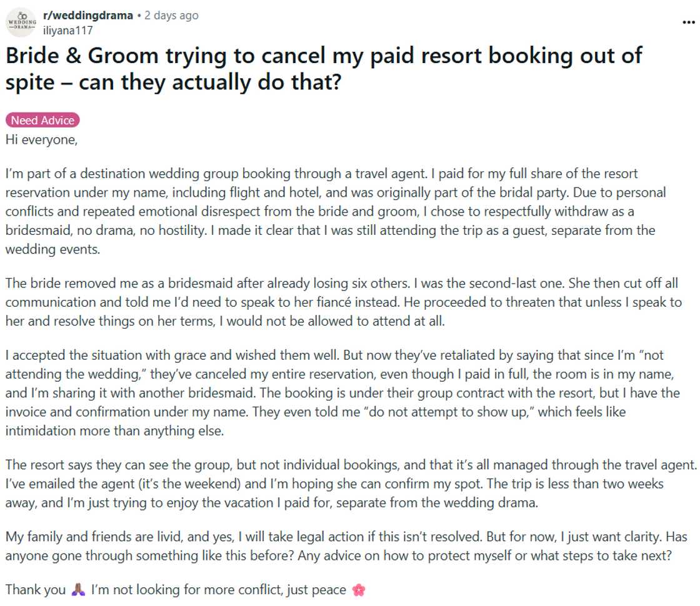Click the first paragraph starting 'Hi everyone'
Viewport: 700px width, 606px height.
tap(41, 140)
